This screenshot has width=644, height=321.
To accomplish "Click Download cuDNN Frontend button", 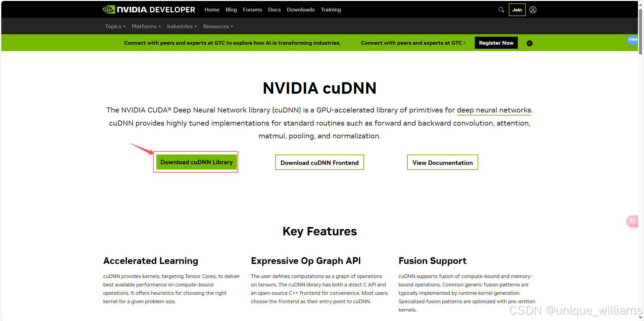I will (319, 163).
